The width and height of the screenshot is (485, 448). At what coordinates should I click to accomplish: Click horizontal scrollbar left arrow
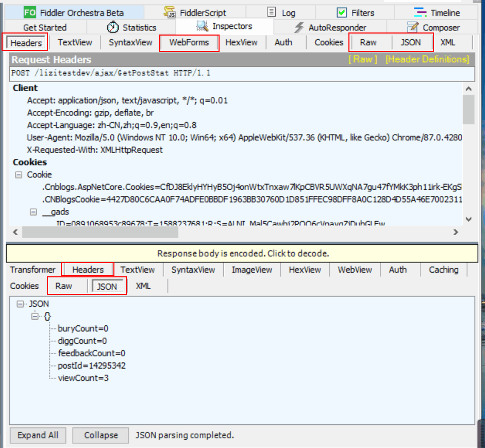pos(15,232)
